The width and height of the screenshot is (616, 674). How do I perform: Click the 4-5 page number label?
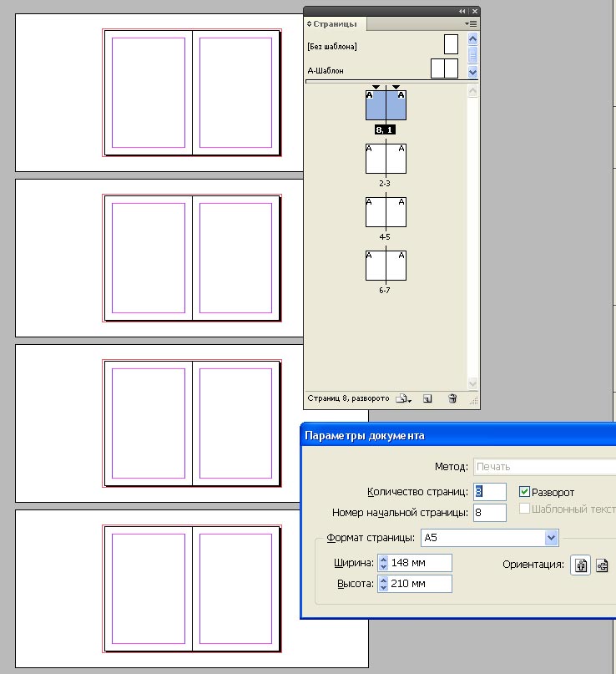coord(385,237)
